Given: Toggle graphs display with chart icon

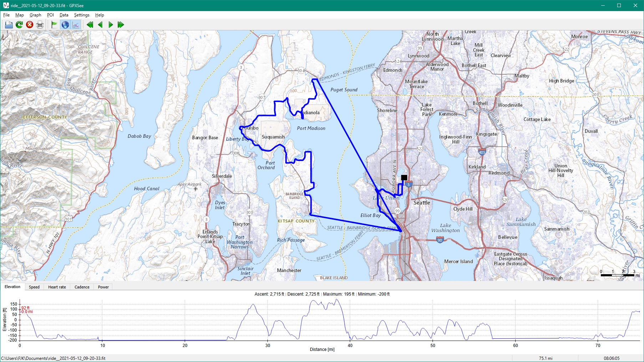Looking at the screenshot, I should pos(76,25).
